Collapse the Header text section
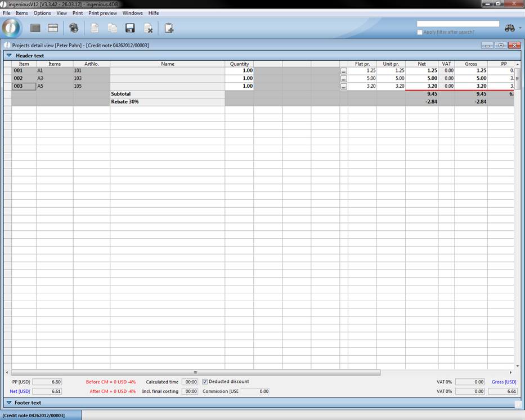This screenshot has height=420, width=525. click(x=9, y=56)
